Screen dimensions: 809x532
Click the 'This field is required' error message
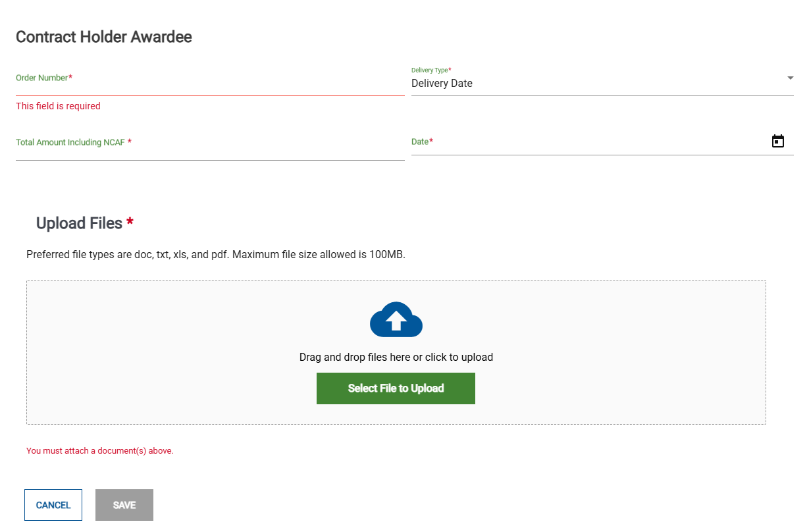tap(58, 106)
